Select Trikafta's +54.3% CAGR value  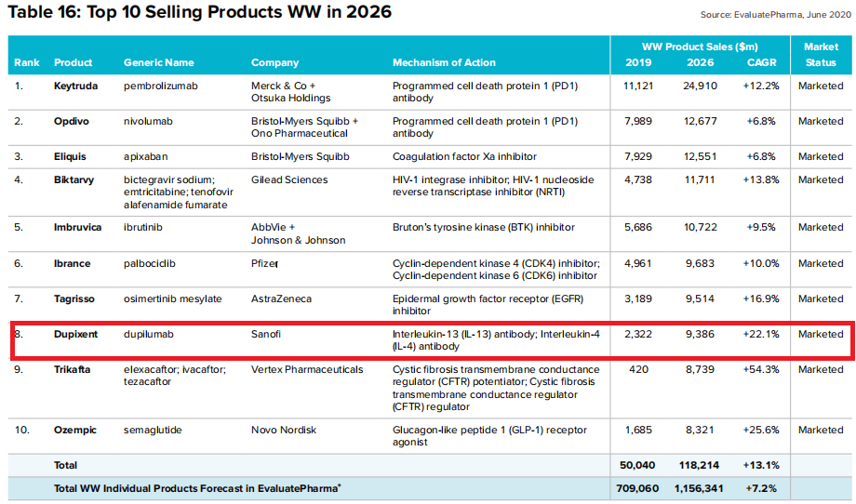click(x=760, y=369)
